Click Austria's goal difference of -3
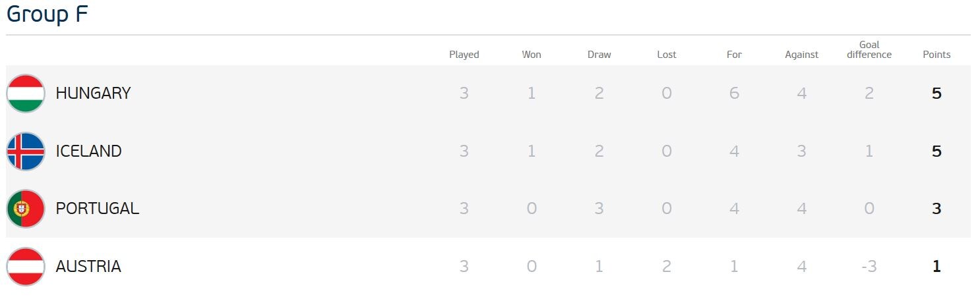 coord(869,267)
